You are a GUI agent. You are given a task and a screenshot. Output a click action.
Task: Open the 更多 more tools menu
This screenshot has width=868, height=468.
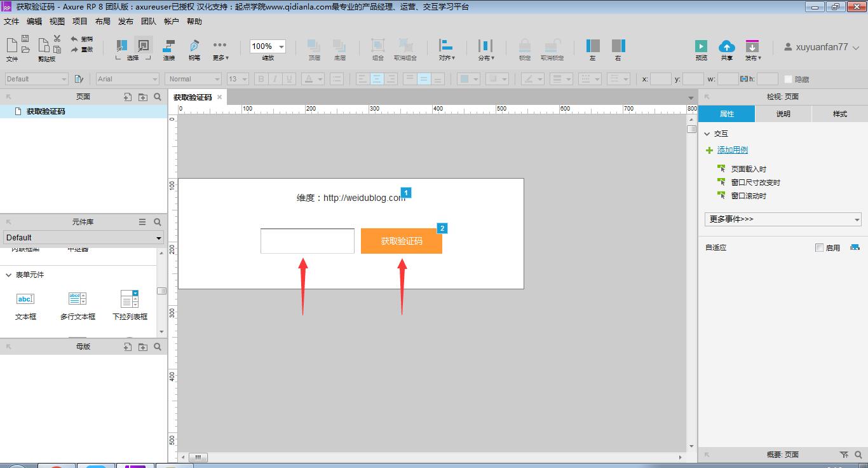tap(220, 50)
